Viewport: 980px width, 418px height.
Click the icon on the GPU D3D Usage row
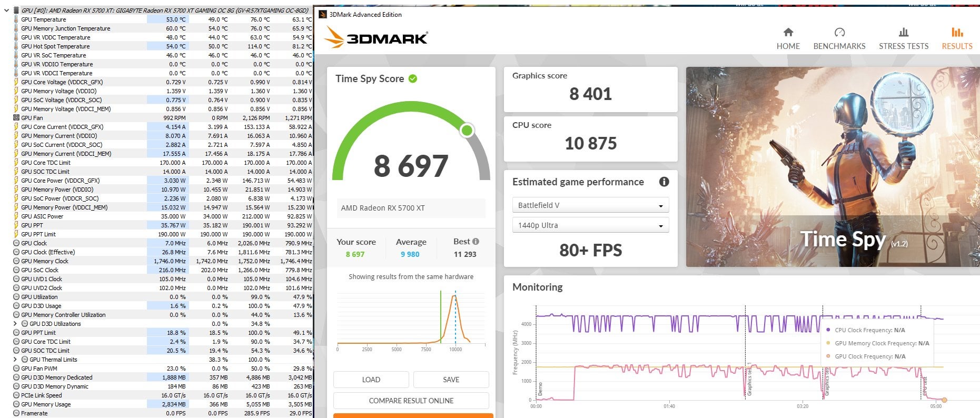(16, 306)
